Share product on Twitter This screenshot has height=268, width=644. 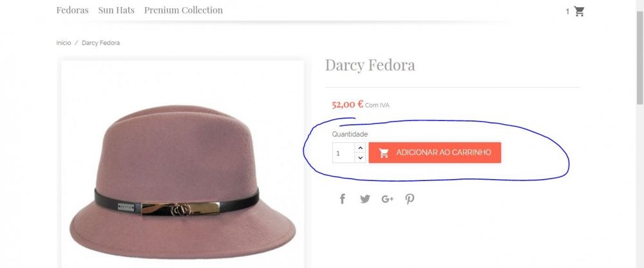[365, 199]
